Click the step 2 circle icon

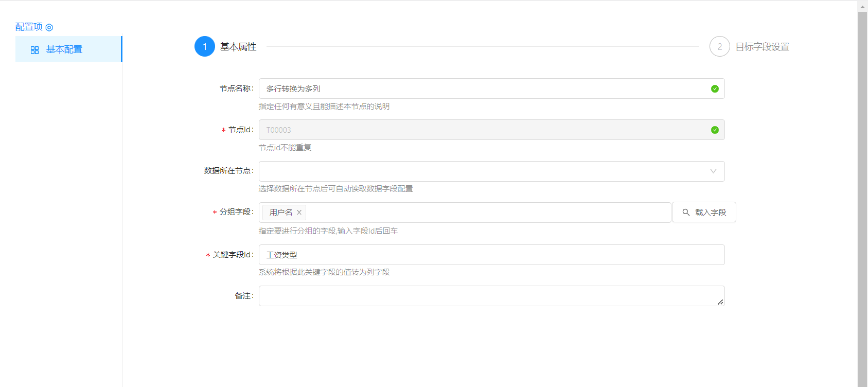point(719,47)
